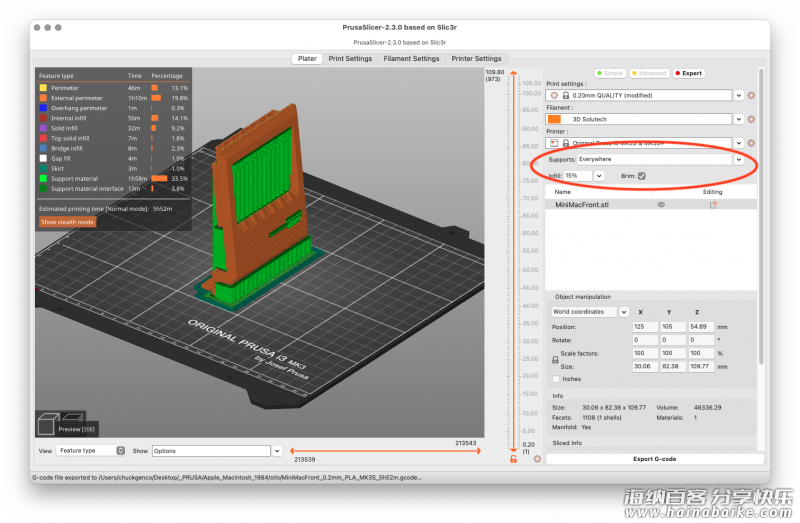Click the G-code file exported status text
The image size is (800, 523).
coord(227,478)
